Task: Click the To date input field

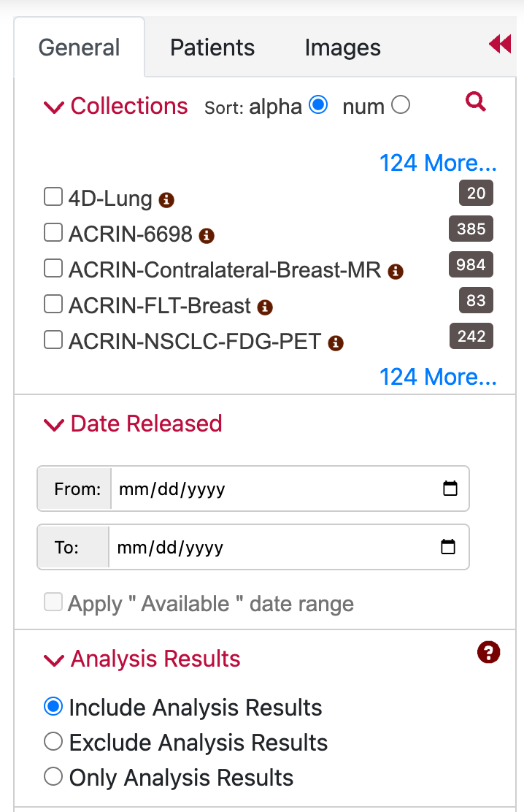Action: tap(289, 547)
